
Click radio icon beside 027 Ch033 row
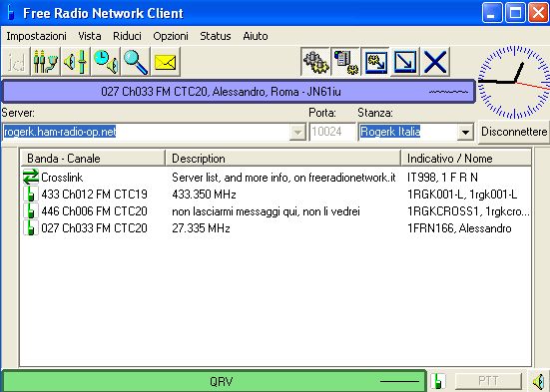(31, 228)
